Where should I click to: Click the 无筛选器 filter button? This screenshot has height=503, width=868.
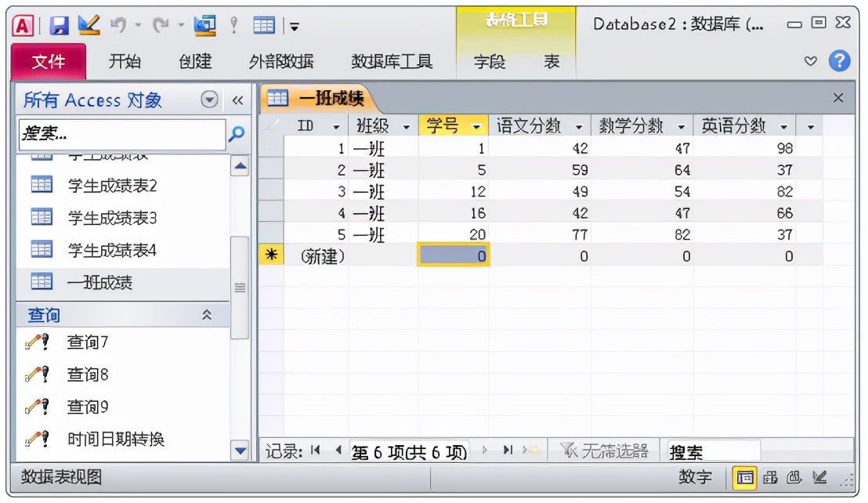click(x=604, y=451)
